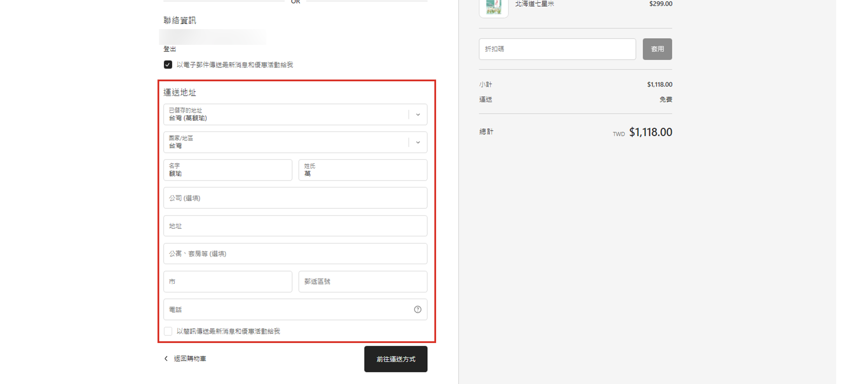Uncheck the email newsletter checkbox
The image size is (868, 384).
(x=168, y=65)
